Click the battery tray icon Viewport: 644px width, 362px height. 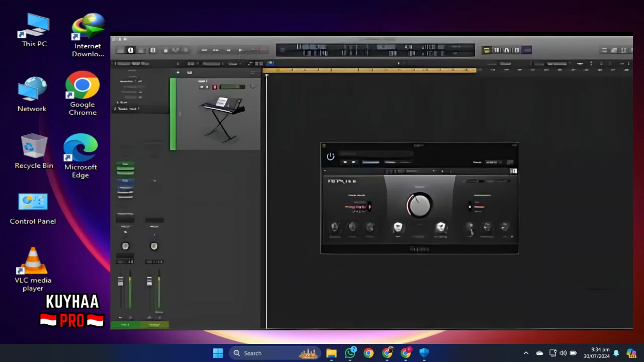(x=573, y=353)
